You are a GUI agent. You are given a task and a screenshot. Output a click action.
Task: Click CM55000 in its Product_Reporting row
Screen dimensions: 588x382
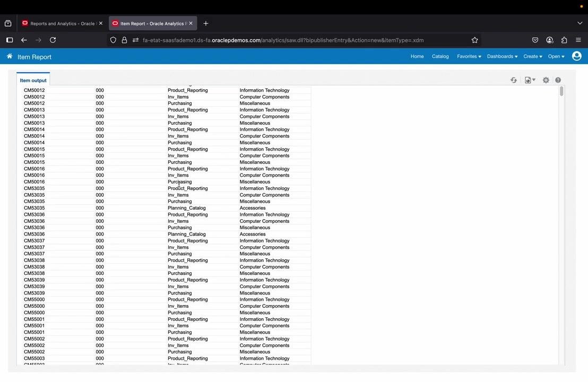(34, 300)
